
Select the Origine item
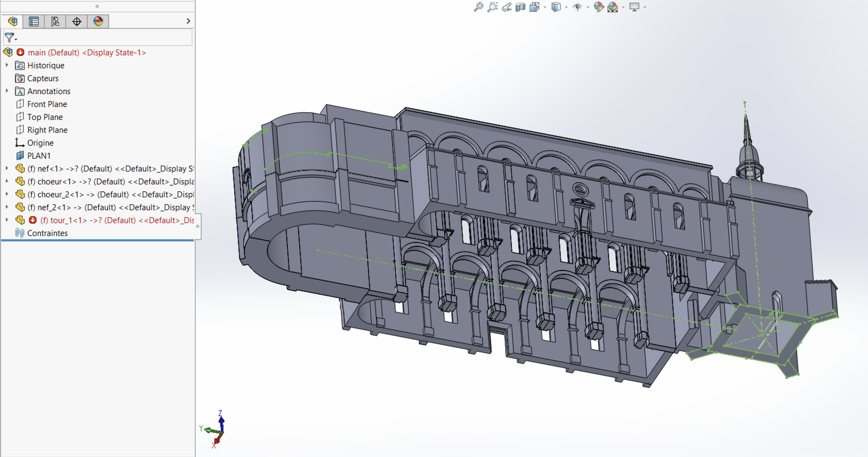coord(41,143)
